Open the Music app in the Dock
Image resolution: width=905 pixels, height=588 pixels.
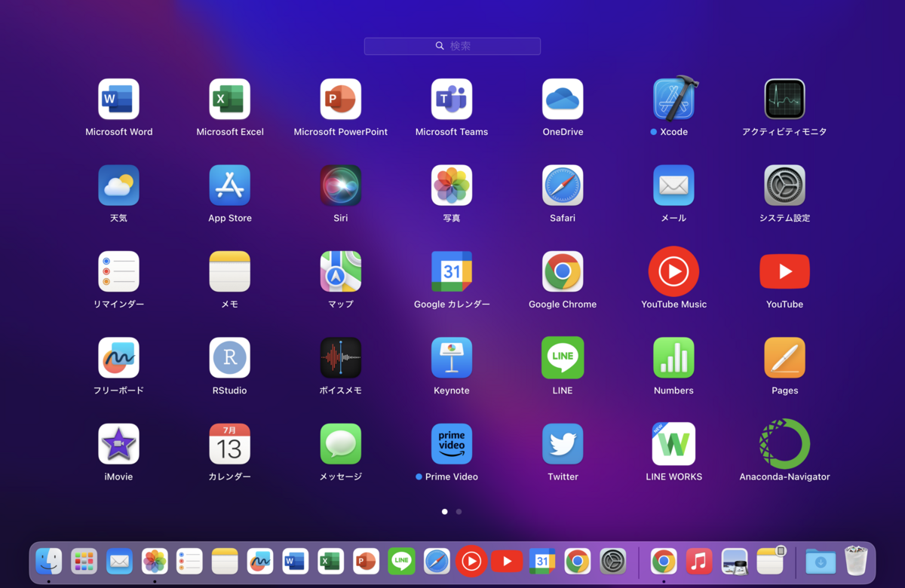click(699, 561)
